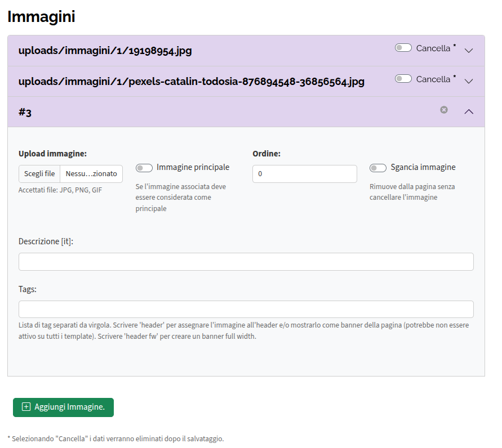Click the remove icon on image #3
Image resolution: width=502 pixels, height=448 pixels.
click(444, 110)
